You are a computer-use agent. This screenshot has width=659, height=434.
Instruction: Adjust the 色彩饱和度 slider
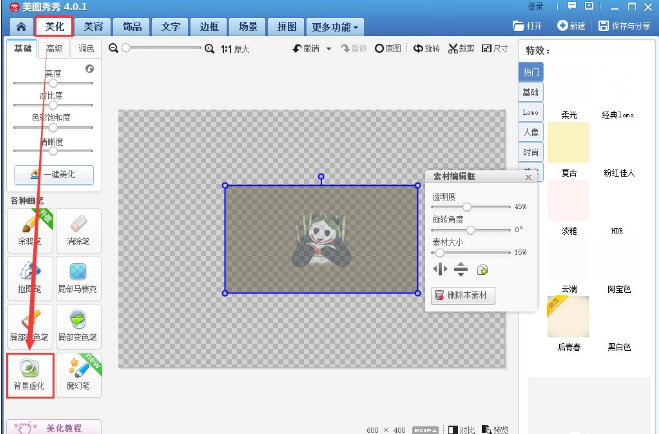pos(53,127)
